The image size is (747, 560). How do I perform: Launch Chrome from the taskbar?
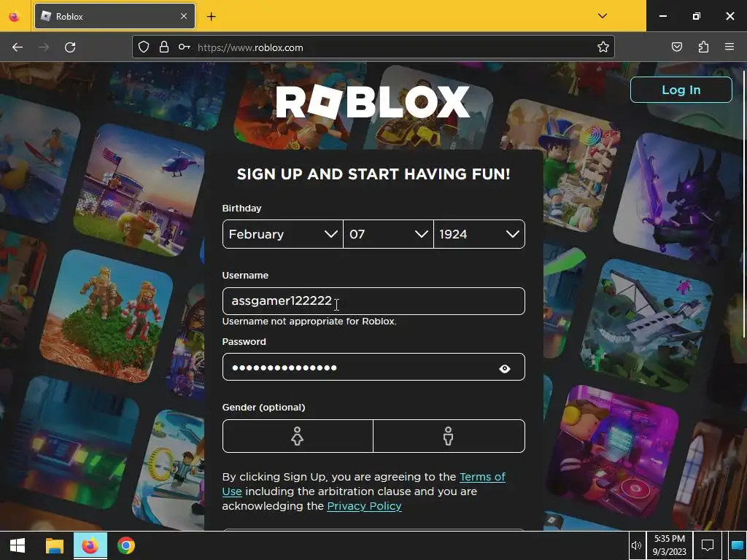126,545
